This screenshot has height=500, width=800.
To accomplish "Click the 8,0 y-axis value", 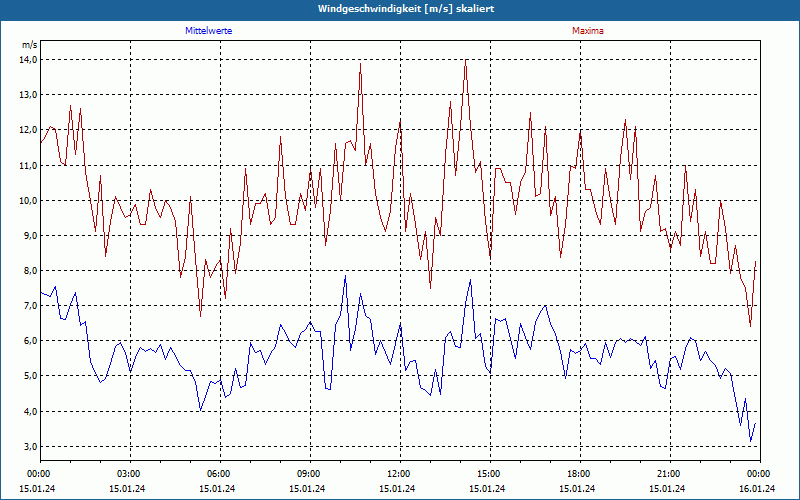I will click(x=31, y=271).
